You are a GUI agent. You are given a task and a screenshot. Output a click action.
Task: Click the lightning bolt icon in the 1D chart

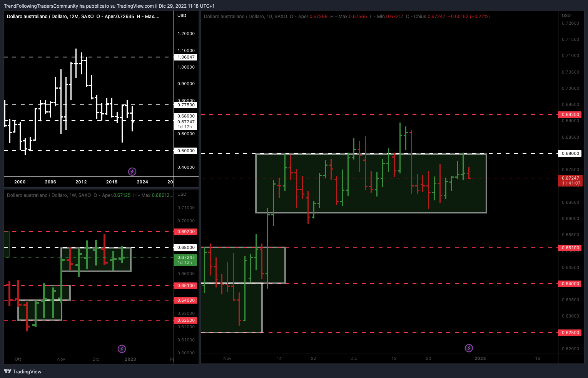[469, 348]
